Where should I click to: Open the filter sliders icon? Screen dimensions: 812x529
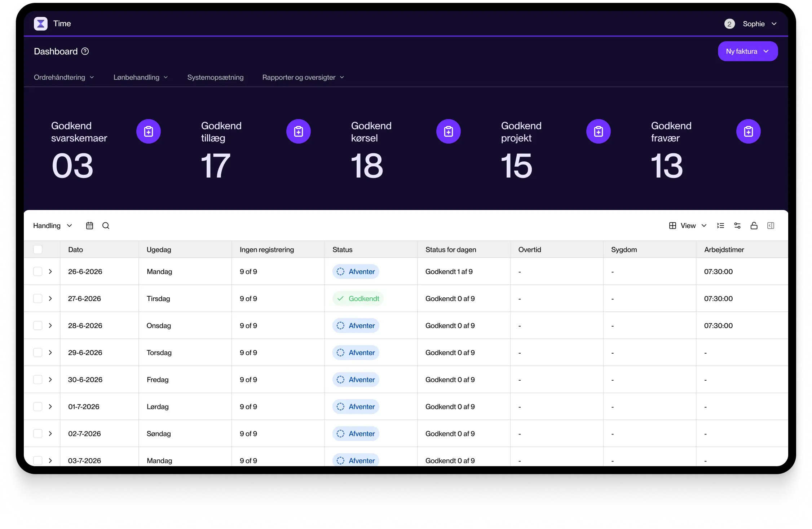[737, 226]
